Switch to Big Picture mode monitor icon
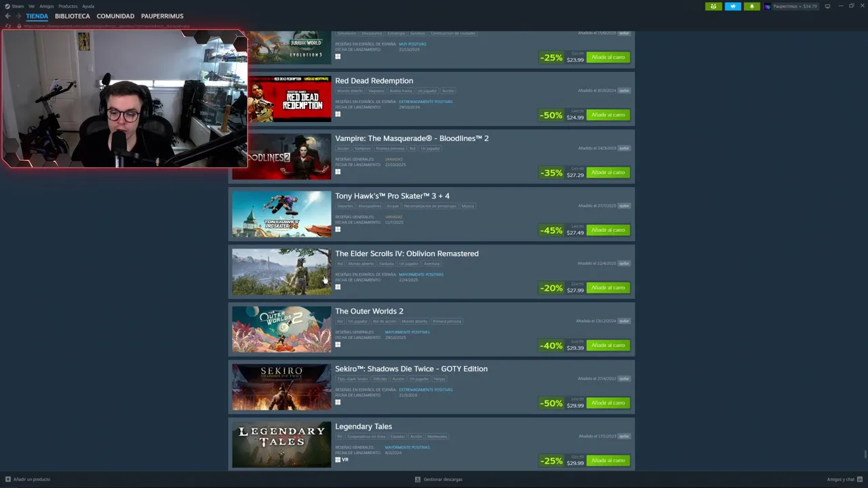Screen dimensions: 868x488 (x=827, y=6)
